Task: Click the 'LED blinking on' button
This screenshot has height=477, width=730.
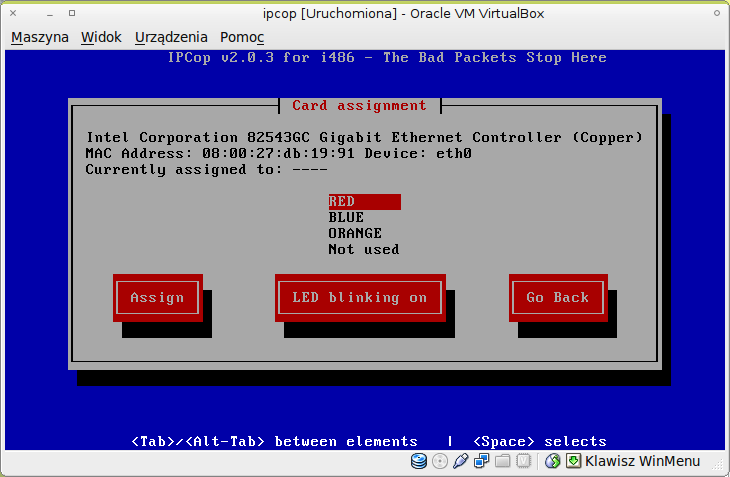Action: click(359, 298)
